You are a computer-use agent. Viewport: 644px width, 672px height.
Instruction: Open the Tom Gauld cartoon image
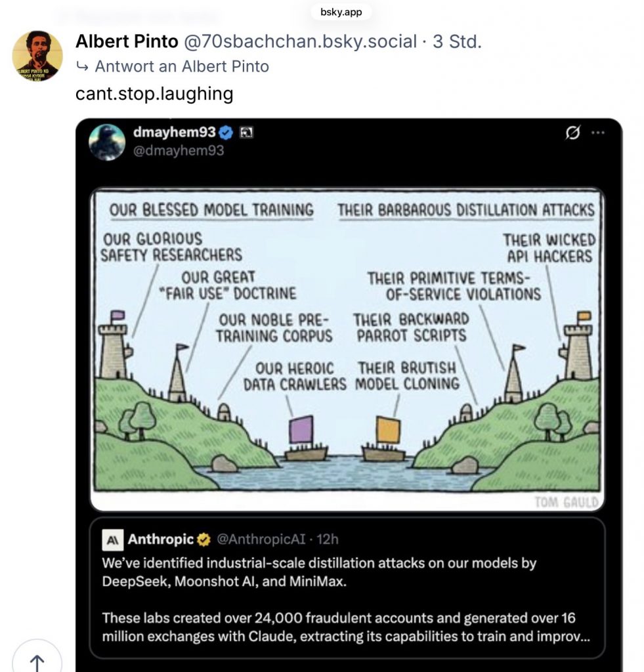pos(347,349)
